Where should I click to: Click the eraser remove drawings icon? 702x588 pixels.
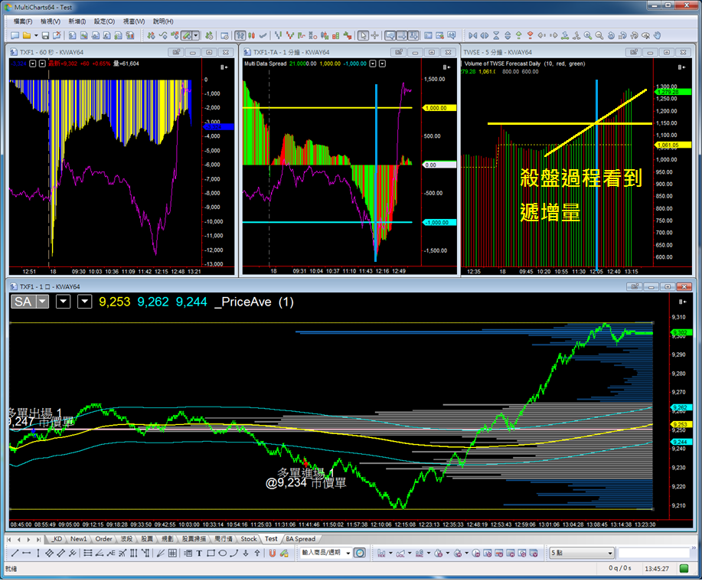pyautogui.click(x=284, y=553)
